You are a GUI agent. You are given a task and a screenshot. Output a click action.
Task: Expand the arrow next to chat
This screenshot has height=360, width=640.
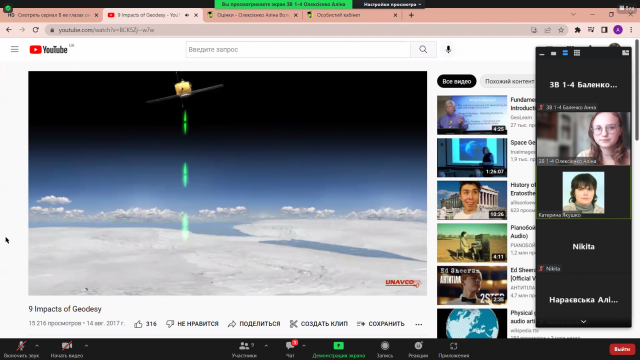pyautogui.click(x=304, y=346)
